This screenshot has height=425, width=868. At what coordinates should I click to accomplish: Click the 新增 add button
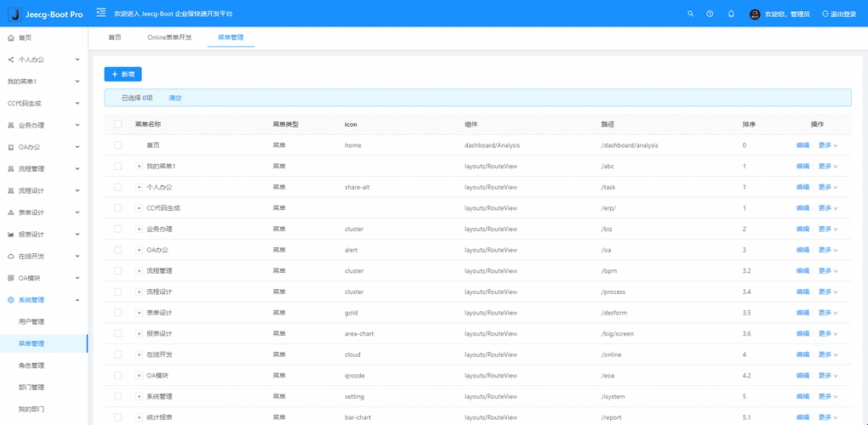pos(123,74)
